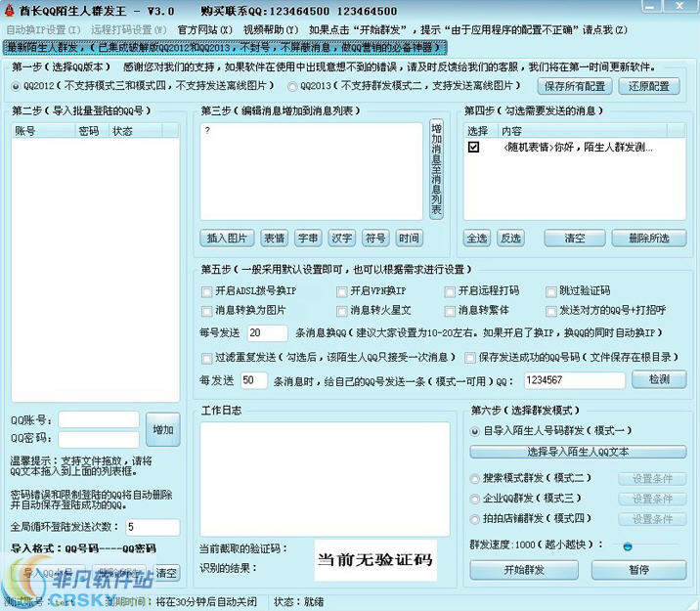Image resolution: width=700 pixels, height=611 pixels.
Task: Open the 远程打码设置 menu
Action: (x=129, y=30)
